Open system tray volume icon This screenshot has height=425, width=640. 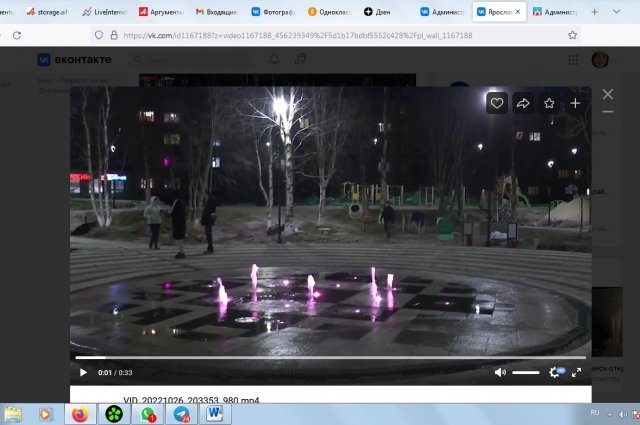tap(623, 414)
